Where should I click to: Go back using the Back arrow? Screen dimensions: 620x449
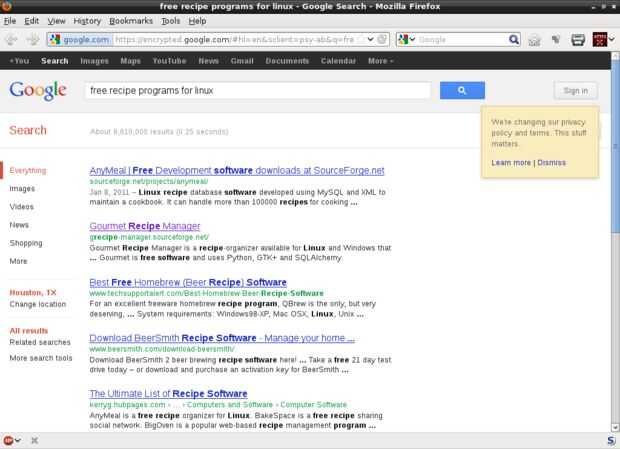[x=11, y=40]
